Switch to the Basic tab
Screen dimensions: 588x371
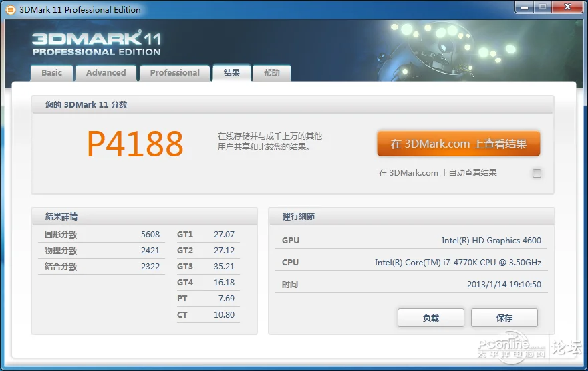pos(51,73)
